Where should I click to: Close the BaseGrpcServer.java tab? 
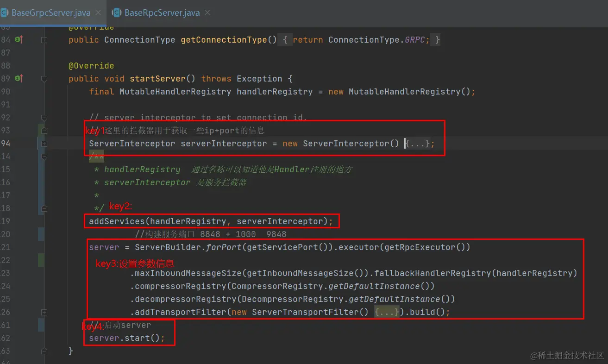click(98, 13)
